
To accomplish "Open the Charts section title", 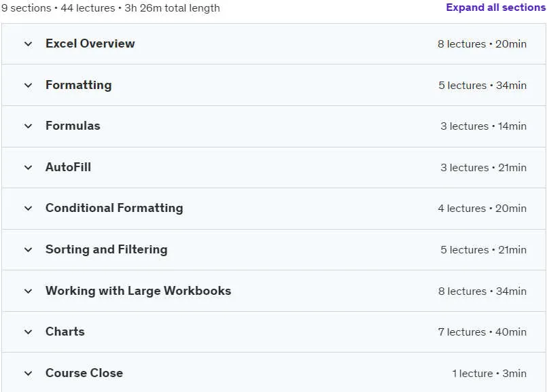I will [65, 332].
